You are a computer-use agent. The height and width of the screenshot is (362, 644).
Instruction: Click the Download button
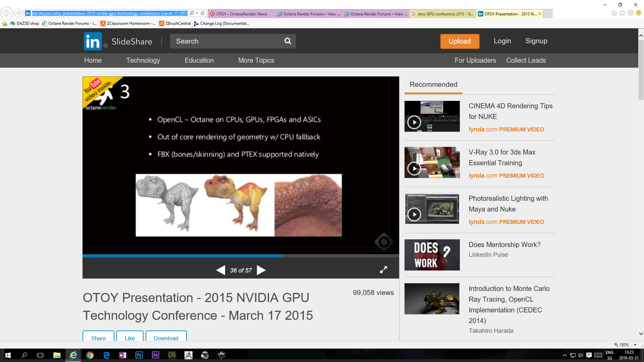click(x=166, y=337)
